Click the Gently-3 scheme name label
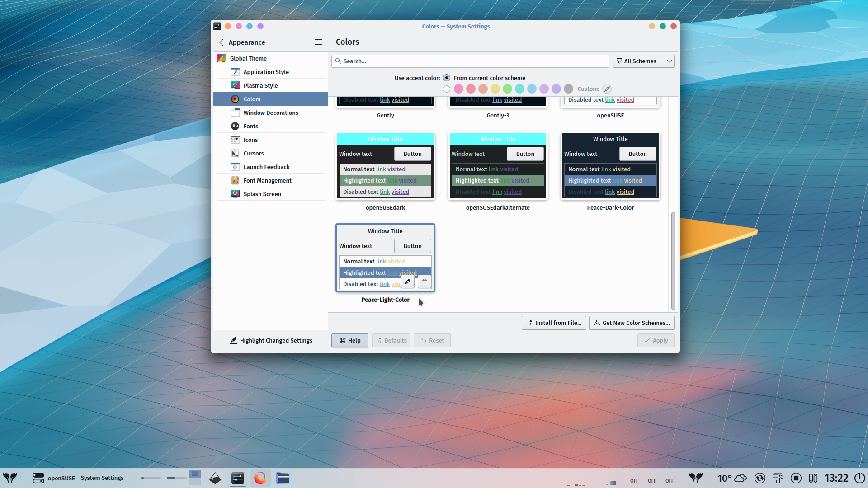 point(498,115)
